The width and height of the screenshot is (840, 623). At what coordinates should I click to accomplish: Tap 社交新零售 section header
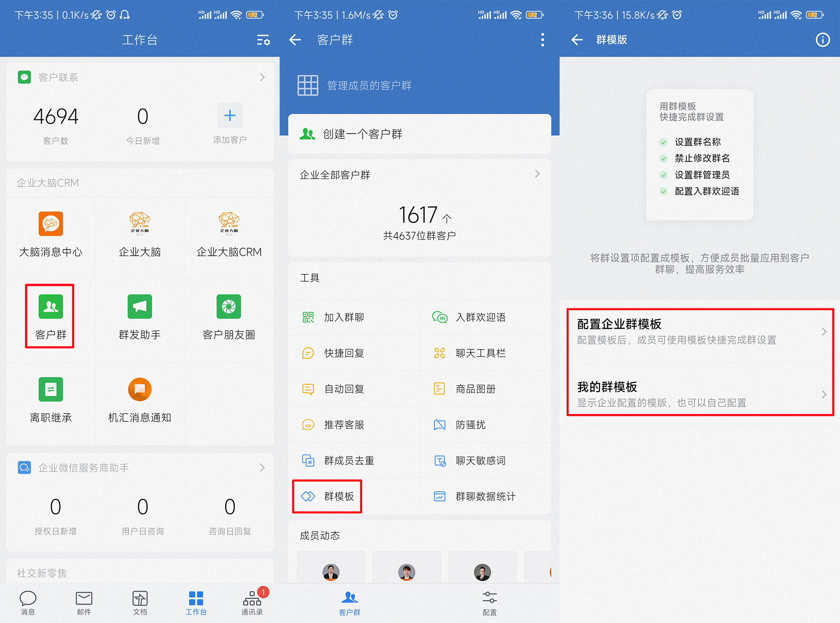point(42,573)
